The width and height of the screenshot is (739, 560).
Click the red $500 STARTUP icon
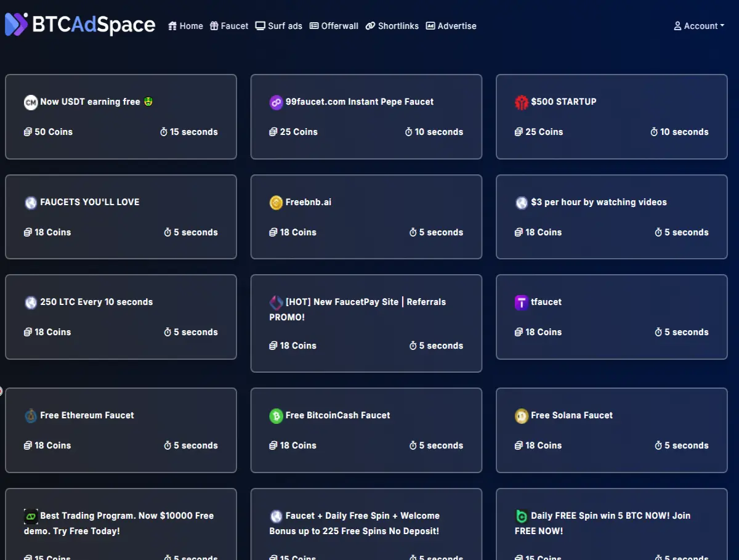click(x=522, y=102)
